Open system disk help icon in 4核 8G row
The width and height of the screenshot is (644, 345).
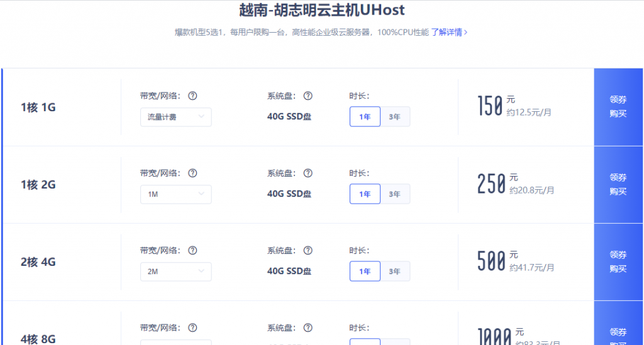(308, 328)
